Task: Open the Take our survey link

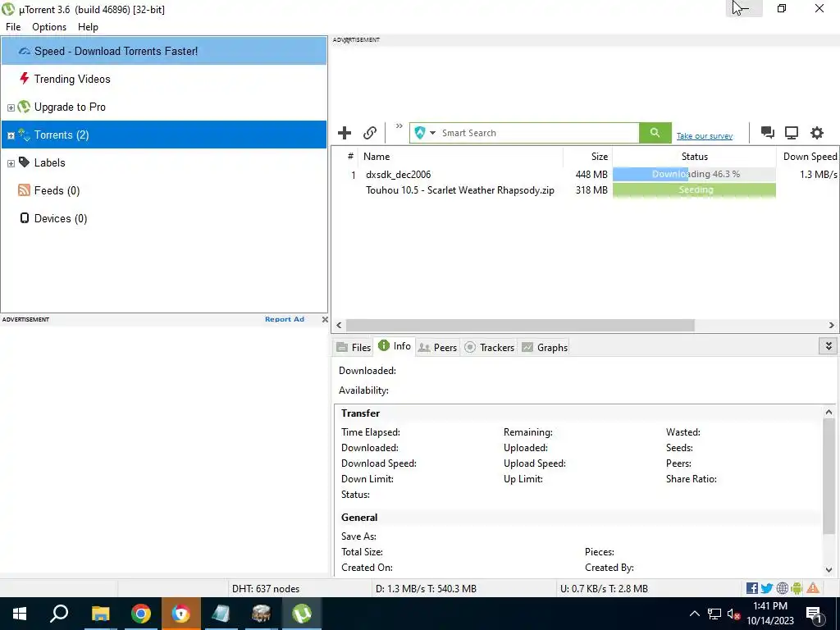Action: pyautogui.click(x=705, y=136)
